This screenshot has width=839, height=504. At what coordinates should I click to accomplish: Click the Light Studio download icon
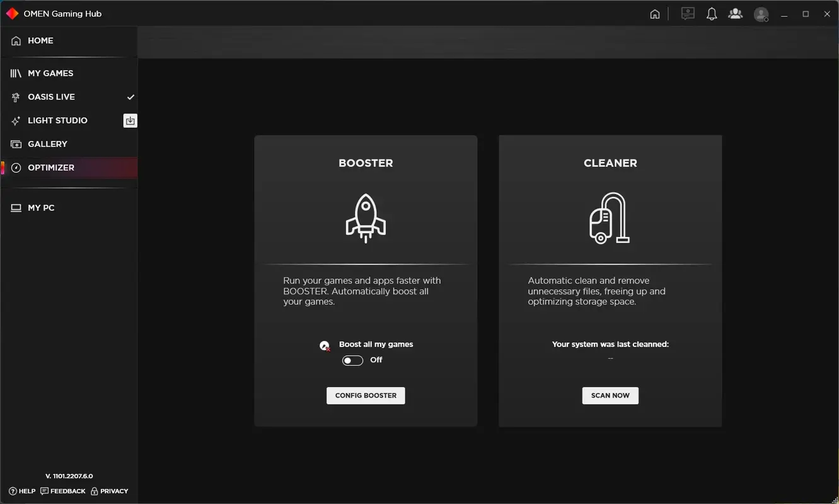click(130, 121)
